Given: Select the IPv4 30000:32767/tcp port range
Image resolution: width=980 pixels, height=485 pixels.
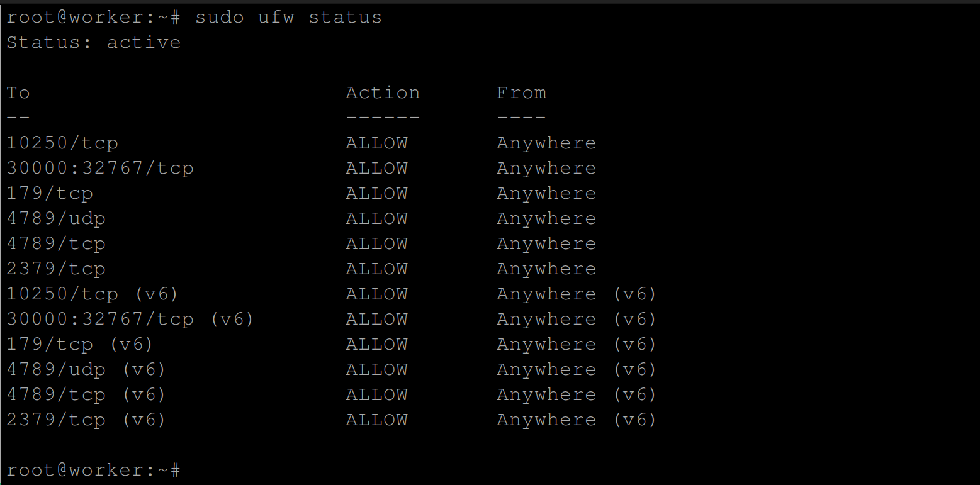Looking at the screenshot, I should tap(99, 168).
